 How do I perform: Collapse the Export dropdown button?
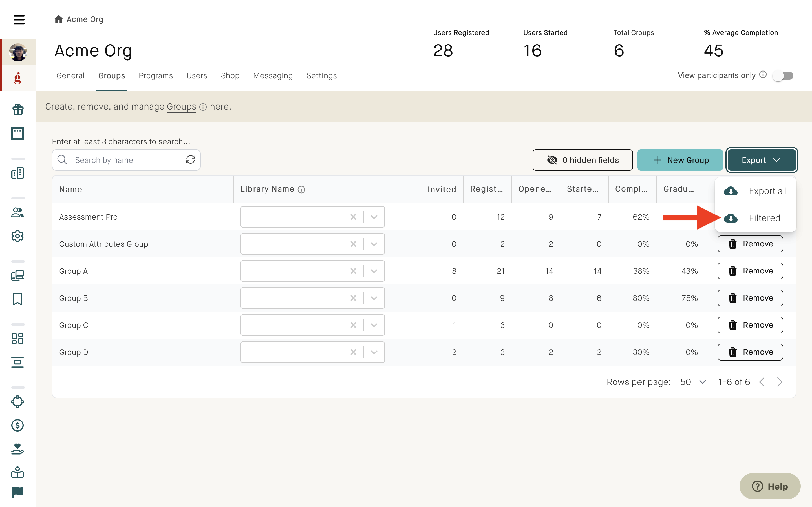762,160
